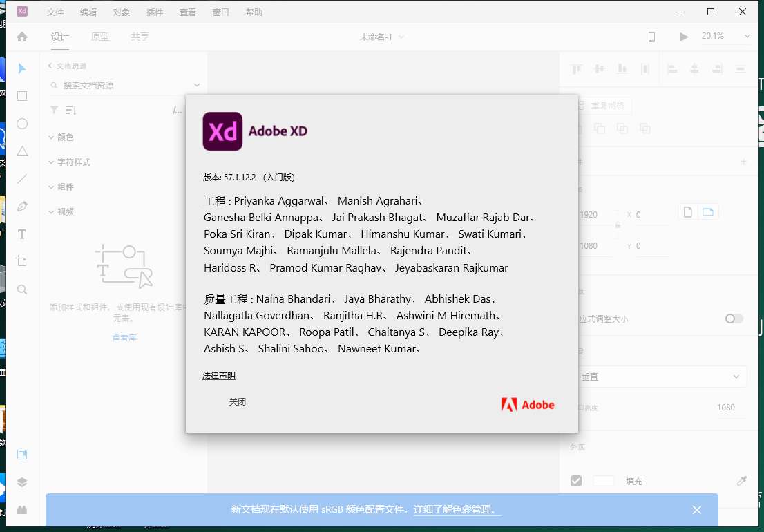Open the Libraries panel icon
Image resolution: width=764 pixels, height=532 pixels.
click(x=22, y=455)
